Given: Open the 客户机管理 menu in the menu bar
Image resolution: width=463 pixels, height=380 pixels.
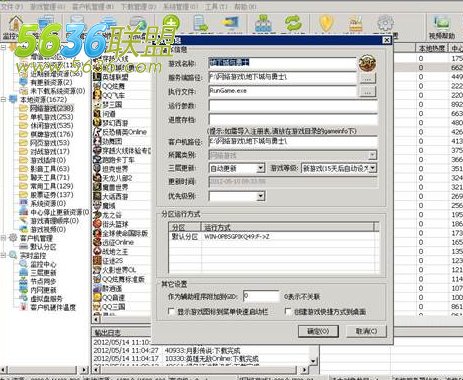Looking at the screenshot, I should pos(93,6).
